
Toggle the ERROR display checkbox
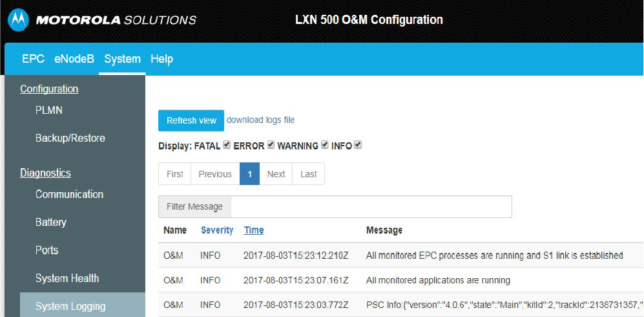[x=271, y=145]
